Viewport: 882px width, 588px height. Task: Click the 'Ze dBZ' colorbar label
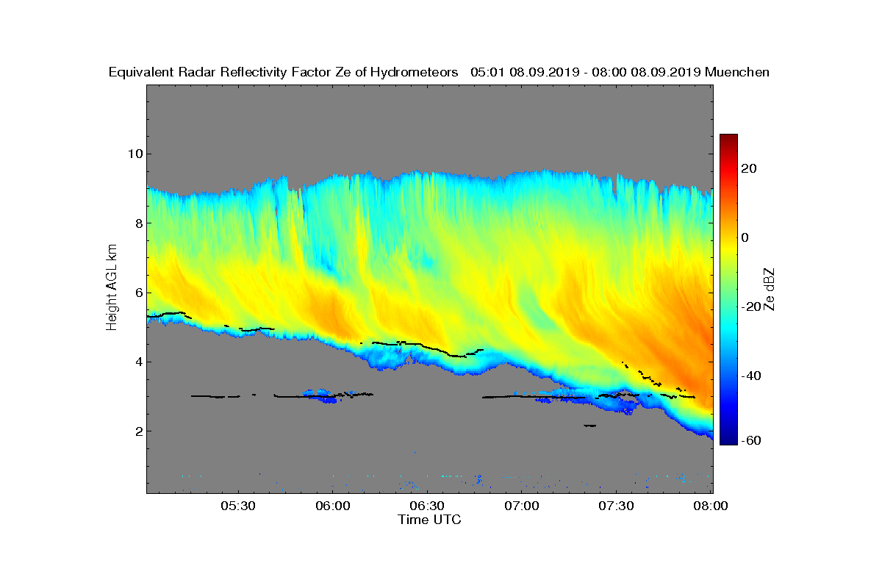(770, 288)
